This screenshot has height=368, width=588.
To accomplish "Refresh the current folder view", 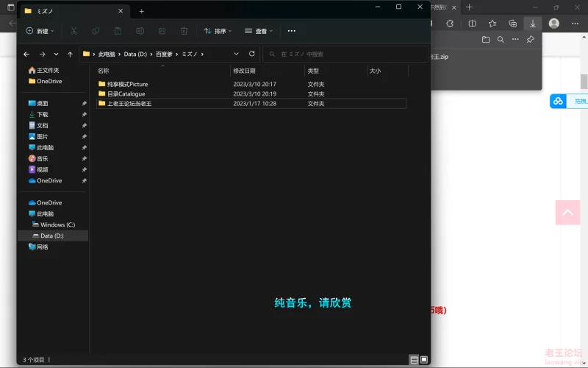I will click(x=252, y=54).
